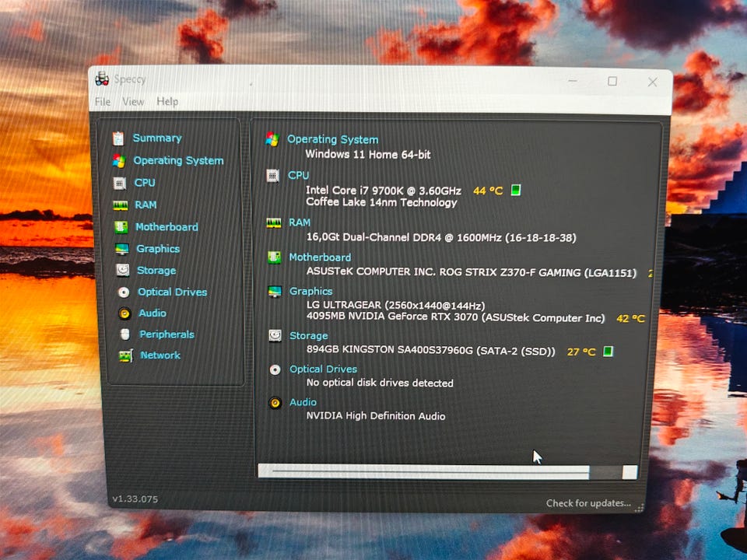747x560 pixels.
Task: Open Audio section in sidebar
Action: click(x=153, y=313)
